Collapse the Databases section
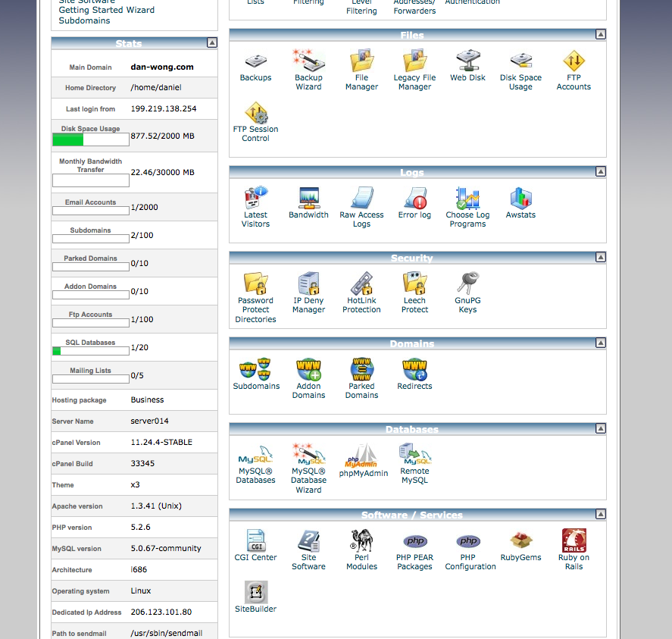Viewport: 672px width, 639px height. tap(601, 428)
